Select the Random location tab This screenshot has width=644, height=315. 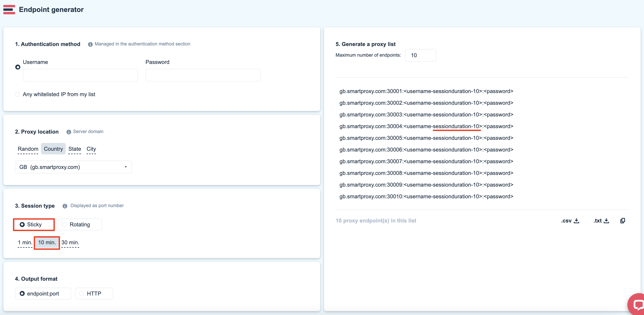pyautogui.click(x=28, y=149)
